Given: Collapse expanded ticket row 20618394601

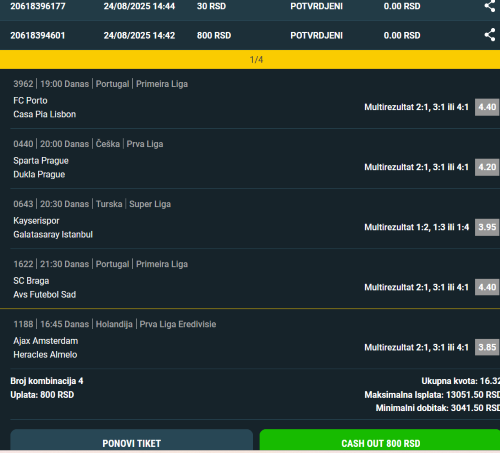Looking at the screenshot, I should [250, 35].
